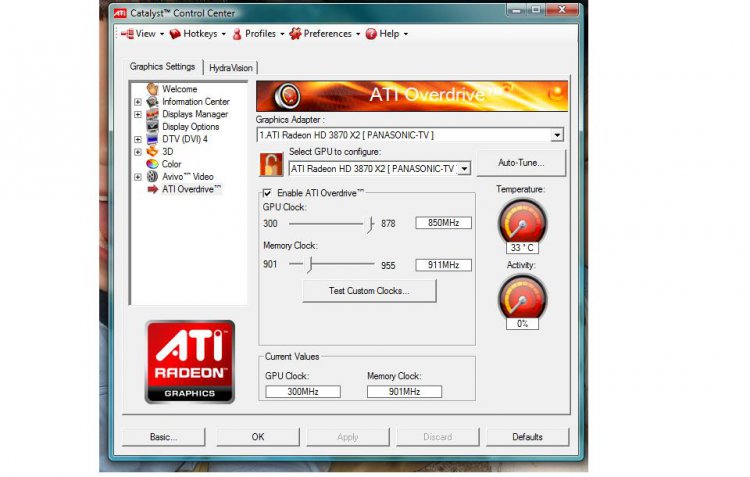
Task: Click the Basic button
Action: click(164, 437)
